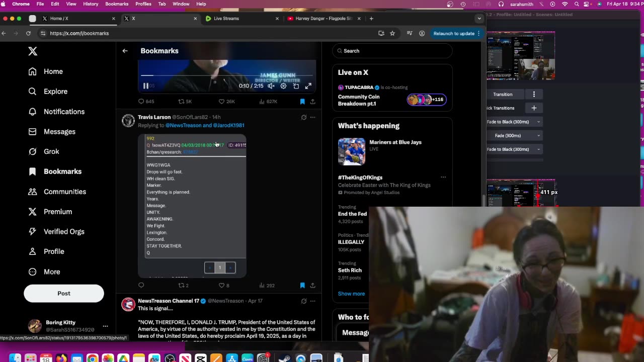The height and width of the screenshot is (362, 644).
Task: Reply to Travis Larson's post
Action: tap(141, 286)
